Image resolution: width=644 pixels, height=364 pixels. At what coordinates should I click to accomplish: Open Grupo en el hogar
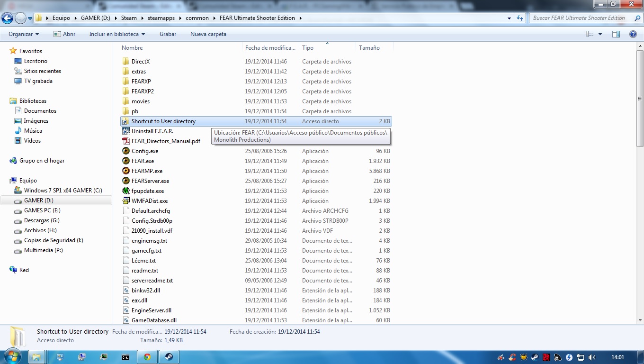(42, 161)
